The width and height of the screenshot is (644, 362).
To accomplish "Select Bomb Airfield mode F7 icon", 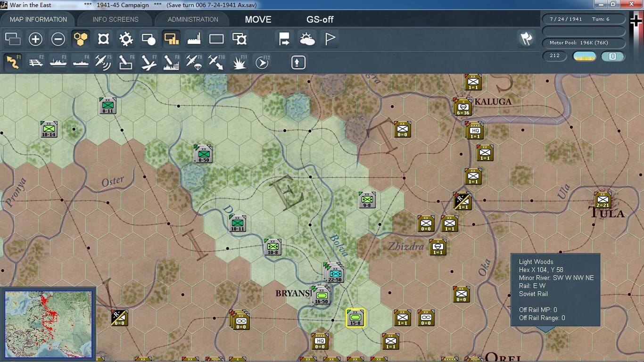I will [149, 62].
